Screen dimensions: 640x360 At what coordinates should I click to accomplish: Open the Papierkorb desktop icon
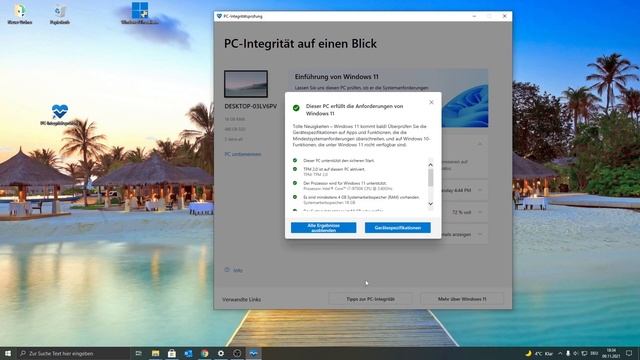[60, 14]
